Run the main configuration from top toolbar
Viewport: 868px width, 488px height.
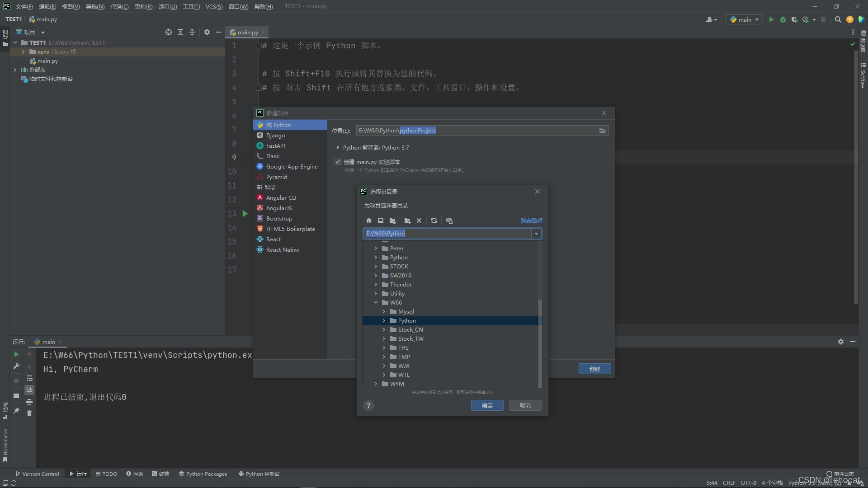771,19
